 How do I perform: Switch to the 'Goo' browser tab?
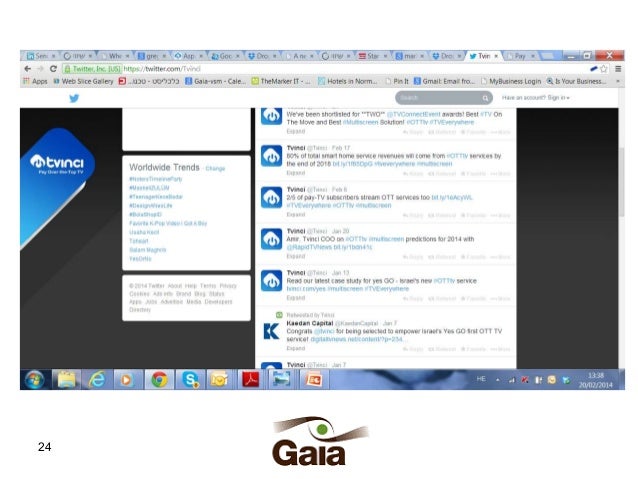pyautogui.click(x=225, y=56)
